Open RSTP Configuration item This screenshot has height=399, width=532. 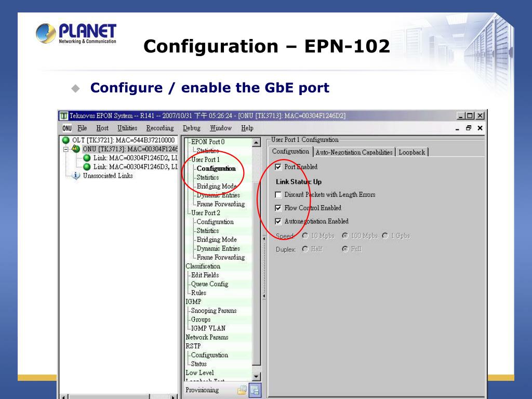[209, 355]
